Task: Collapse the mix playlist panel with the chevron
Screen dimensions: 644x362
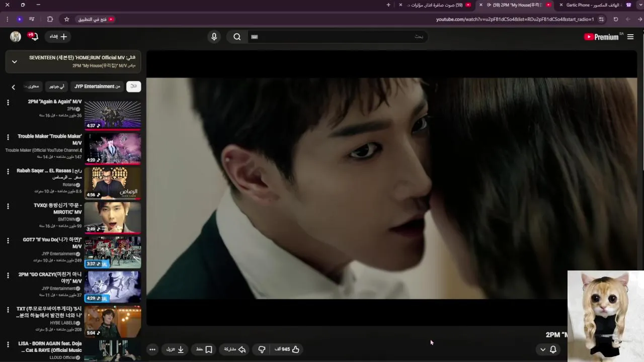Action: pos(15,61)
